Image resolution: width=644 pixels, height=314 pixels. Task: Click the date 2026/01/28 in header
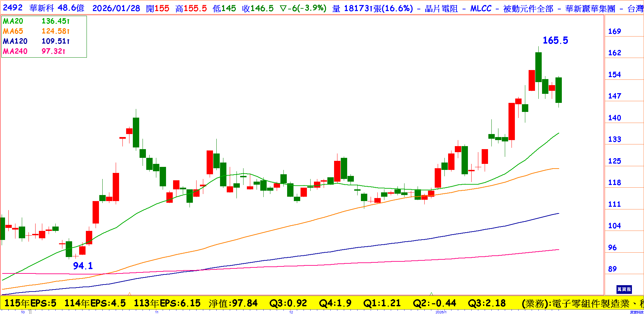pyautogui.click(x=116, y=8)
